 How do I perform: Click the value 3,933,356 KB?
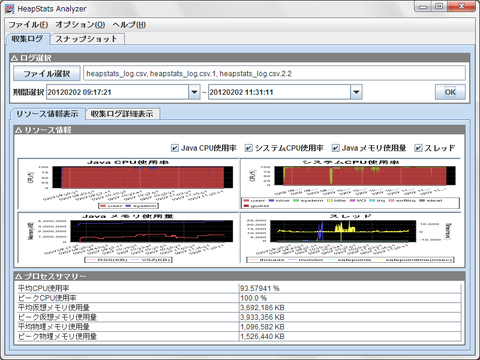262,317
